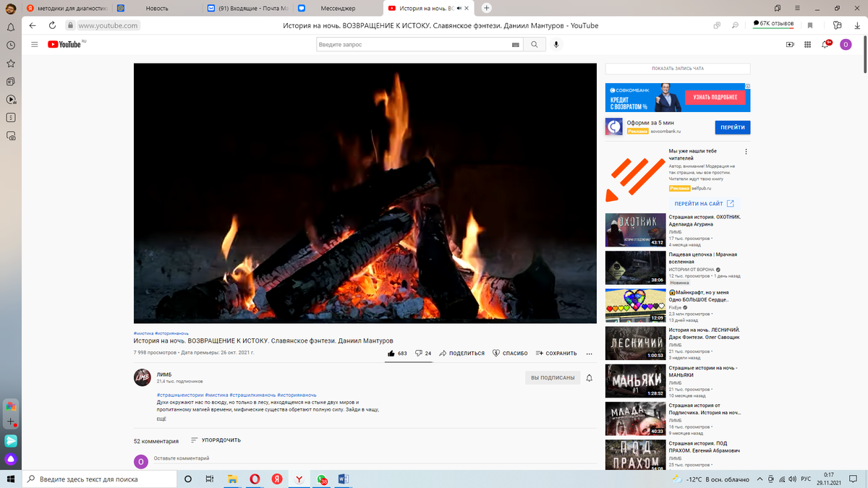Image resolution: width=868 pixels, height=488 pixels.
Task: Reload the page in browser toolbar
Action: [51, 25]
